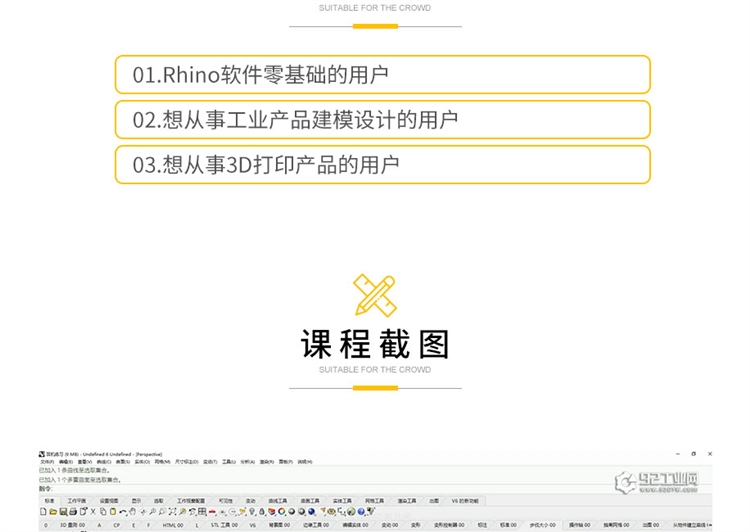
Task: Click the blue help question icon
Action: 361,511
